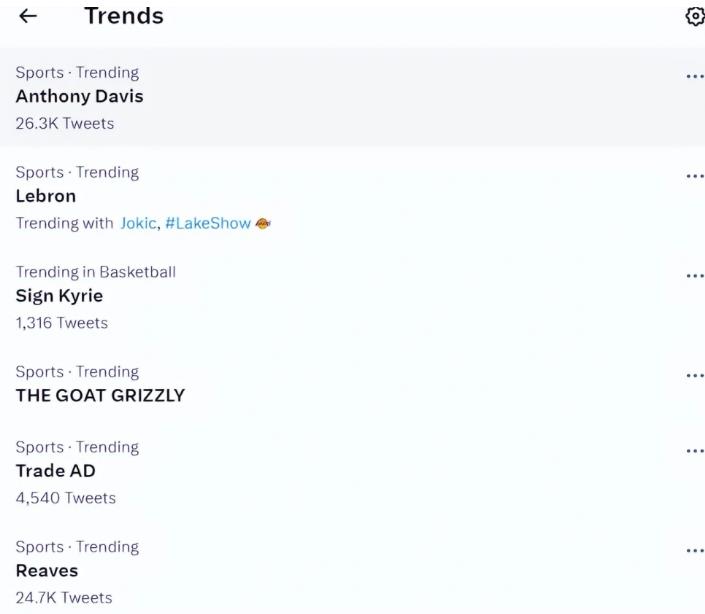This screenshot has width=705, height=614.
Task: Click the Lakers emoji beside #LakeShow
Action: tap(263, 223)
